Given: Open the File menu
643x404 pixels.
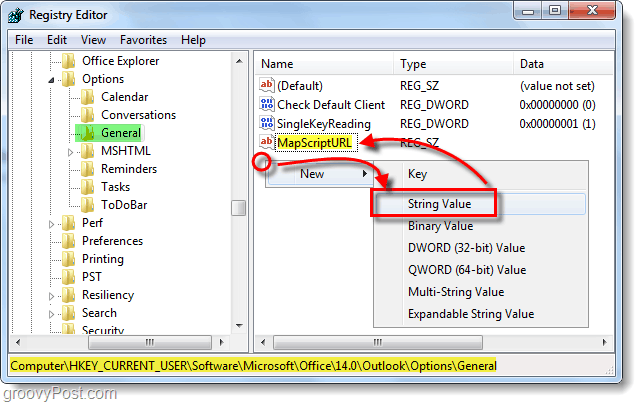Looking at the screenshot, I should pos(24,40).
